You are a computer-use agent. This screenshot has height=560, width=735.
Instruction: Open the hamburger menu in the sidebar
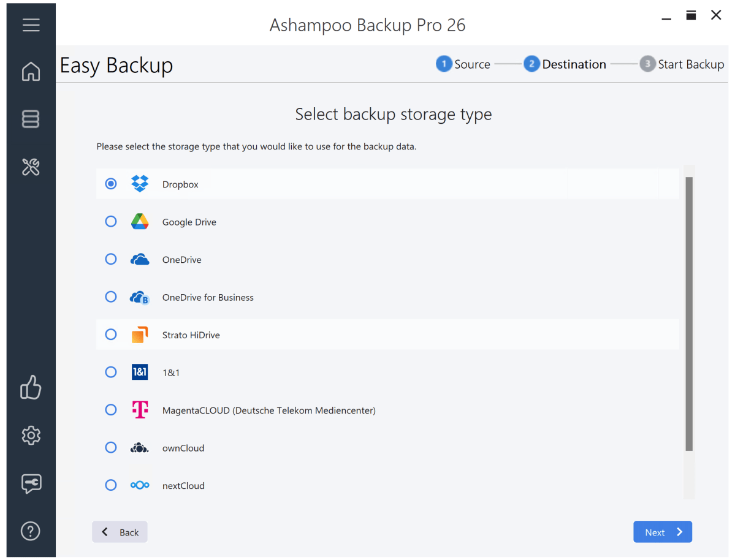pos(31,25)
